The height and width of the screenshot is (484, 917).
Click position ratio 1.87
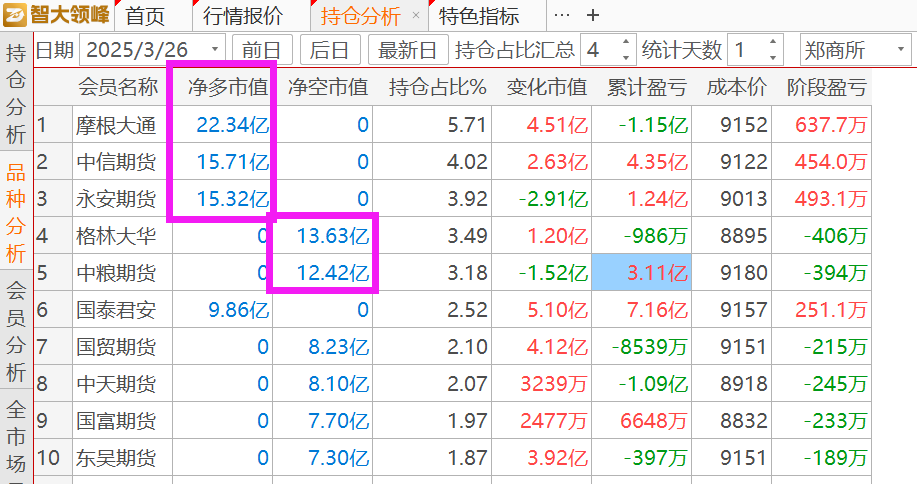[x=467, y=458]
